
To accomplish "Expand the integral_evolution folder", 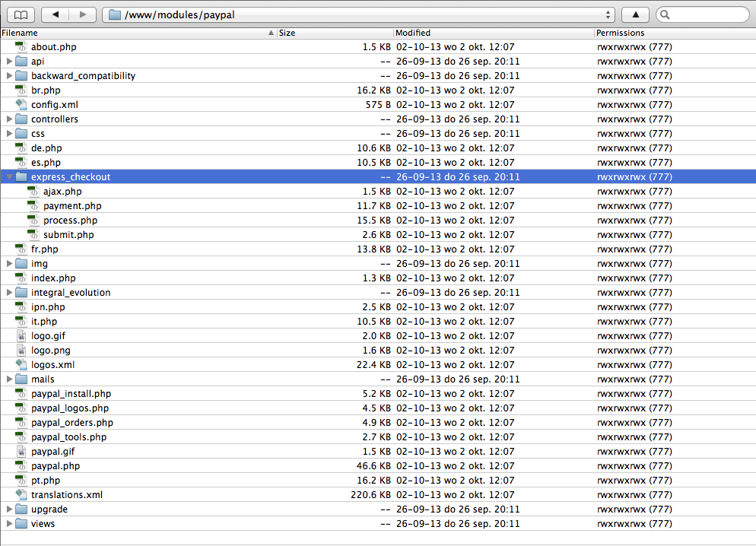I will coord(9,293).
